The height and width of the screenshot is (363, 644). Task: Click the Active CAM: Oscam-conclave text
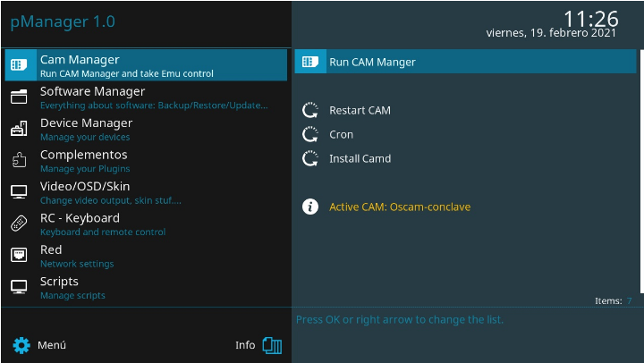click(x=399, y=207)
